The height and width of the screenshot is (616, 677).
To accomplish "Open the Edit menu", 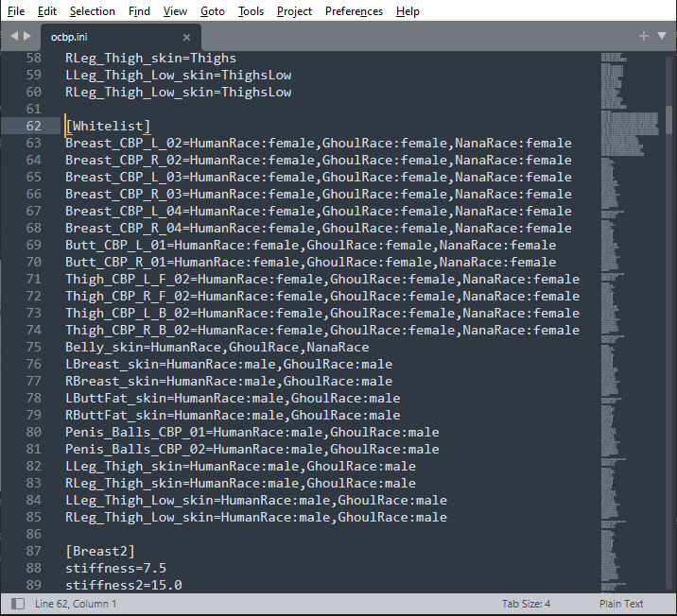I will (x=47, y=11).
